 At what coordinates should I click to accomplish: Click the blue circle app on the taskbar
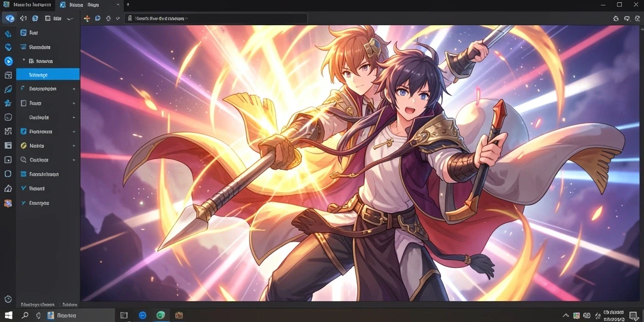pos(143,316)
